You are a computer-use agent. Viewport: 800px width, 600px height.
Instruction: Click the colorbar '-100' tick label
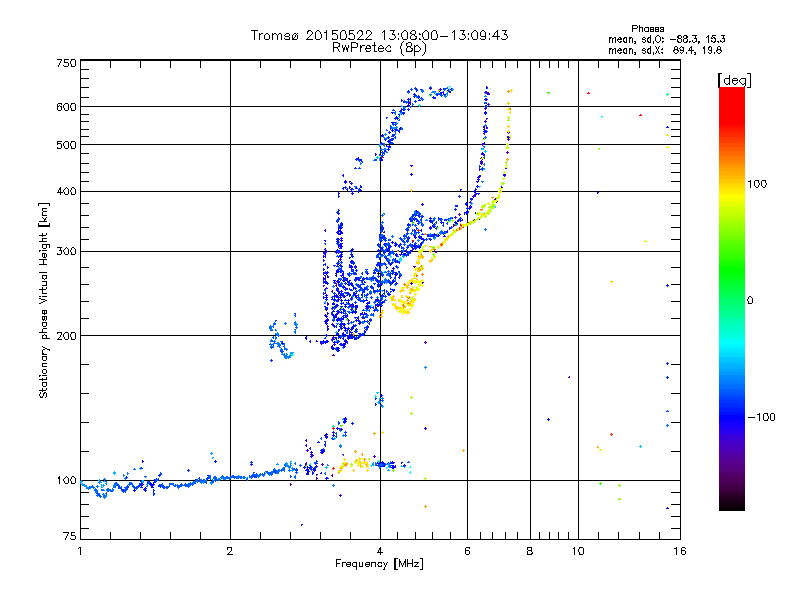point(761,417)
